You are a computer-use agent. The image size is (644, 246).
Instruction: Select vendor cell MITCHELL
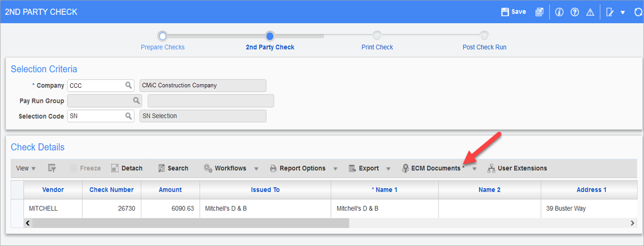pyautogui.click(x=53, y=208)
